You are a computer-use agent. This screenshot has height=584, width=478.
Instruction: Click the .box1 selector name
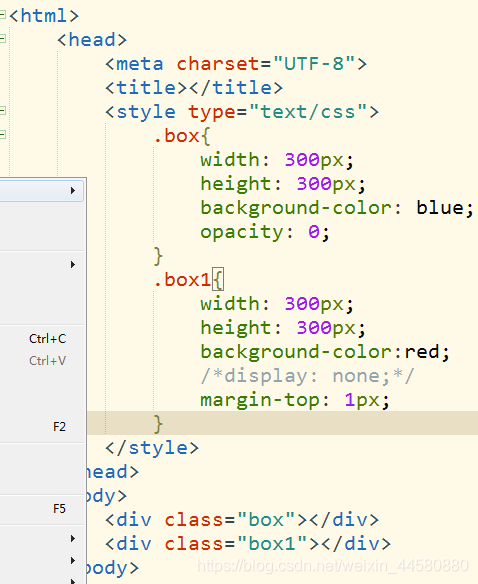(x=182, y=280)
